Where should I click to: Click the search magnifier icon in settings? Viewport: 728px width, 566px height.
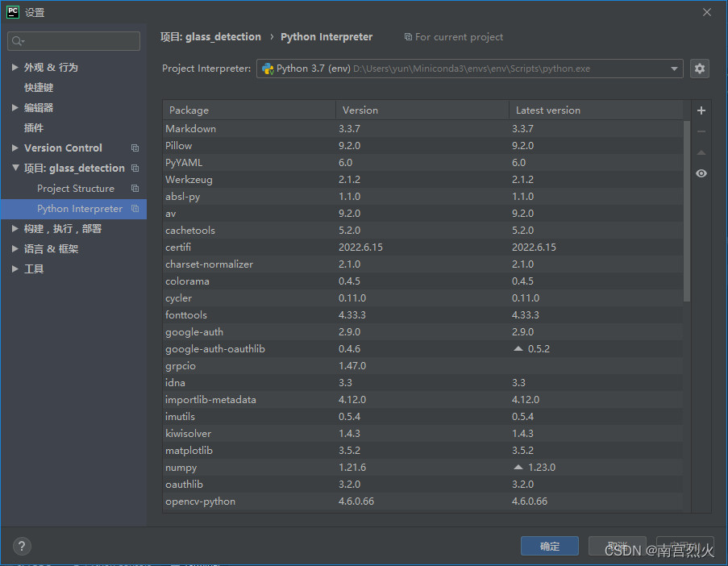pos(18,41)
